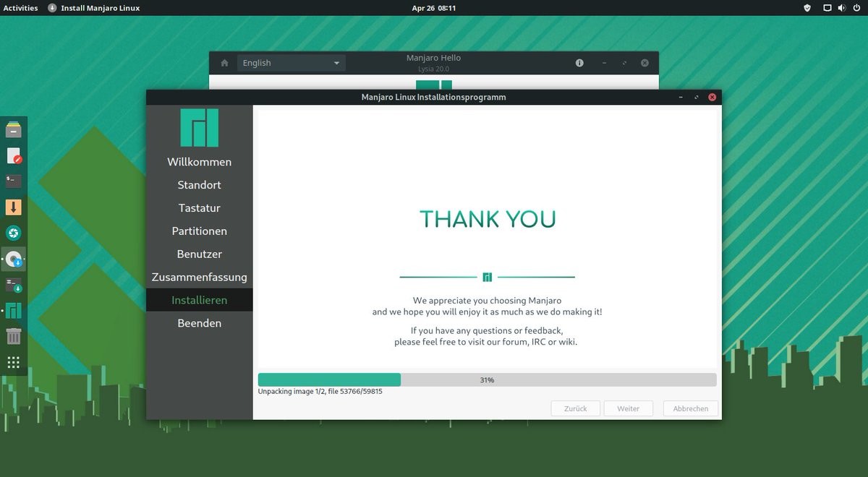The height and width of the screenshot is (477, 868).
Task: Maximize the installer window
Action: click(697, 97)
